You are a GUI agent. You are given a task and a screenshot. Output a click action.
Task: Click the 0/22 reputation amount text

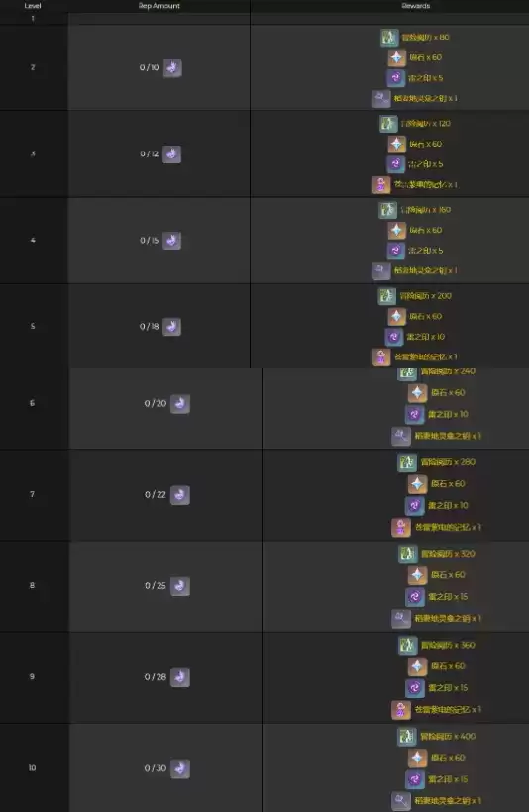[156, 494]
